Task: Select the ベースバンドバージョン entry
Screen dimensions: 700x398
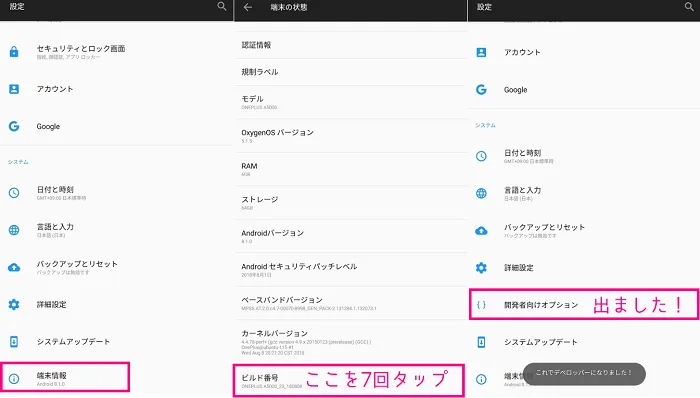Action: (x=350, y=303)
